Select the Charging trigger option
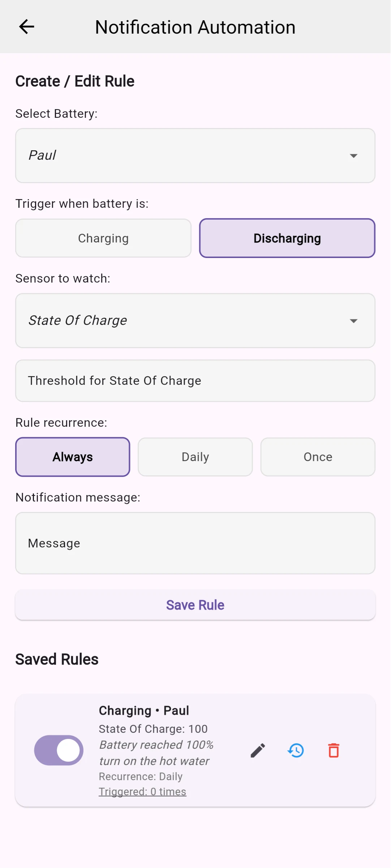This screenshot has height=868, width=391. point(103,238)
